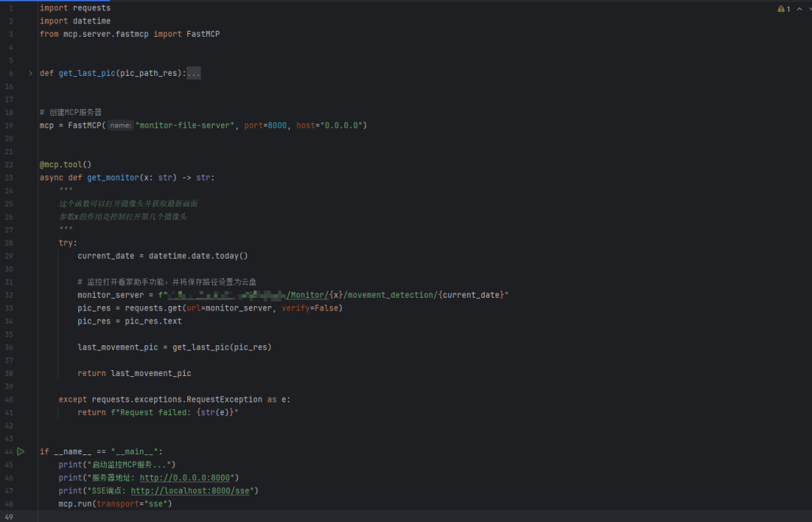Screen dimensions: 812x522
Task: Click the 'return last_movement_pic' statement
Action: (135, 373)
